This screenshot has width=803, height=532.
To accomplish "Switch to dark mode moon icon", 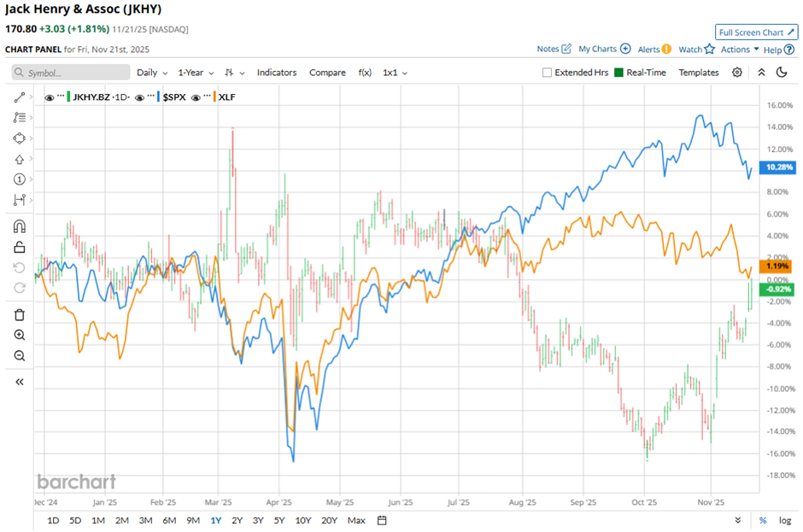I will pos(782,73).
